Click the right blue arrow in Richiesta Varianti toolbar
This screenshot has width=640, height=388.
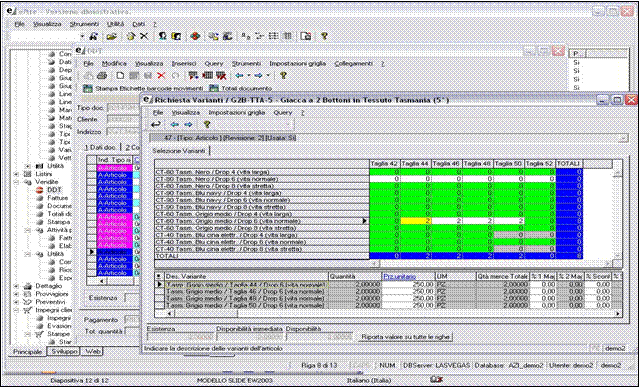pyautogui.click(x=188, y=124)
